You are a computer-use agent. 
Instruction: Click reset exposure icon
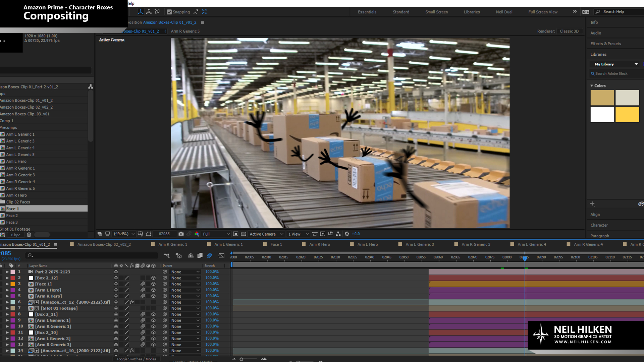coord(347,234)
